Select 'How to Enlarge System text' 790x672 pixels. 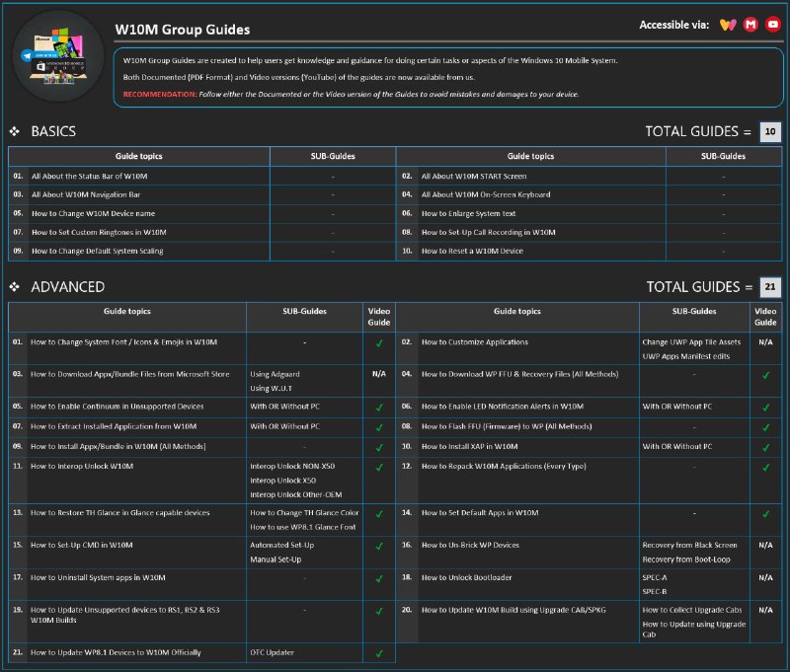(x=468, y=213)
